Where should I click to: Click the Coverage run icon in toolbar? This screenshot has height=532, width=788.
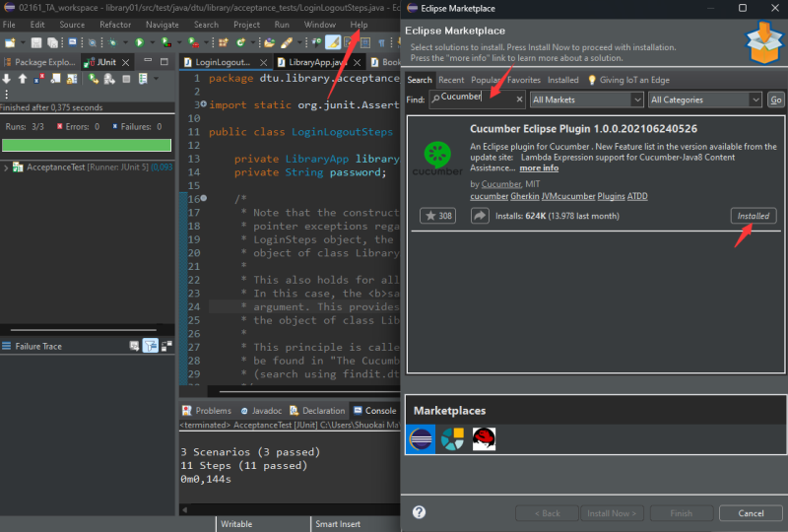165,42
